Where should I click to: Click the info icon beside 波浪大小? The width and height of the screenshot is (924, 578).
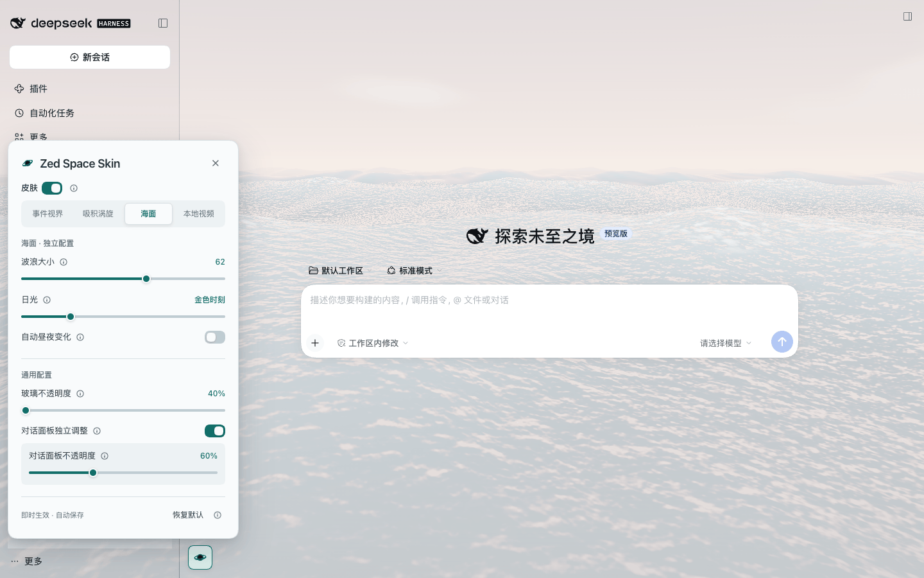(x=64, y=262)
